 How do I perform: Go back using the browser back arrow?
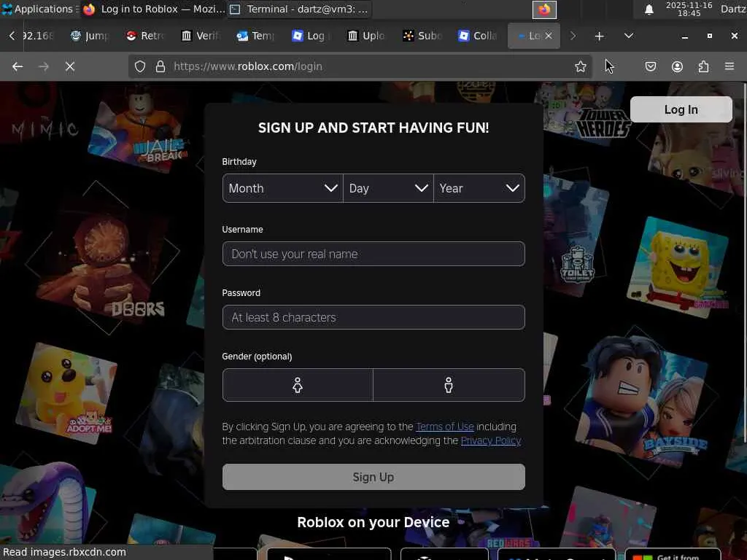point(18,66)
